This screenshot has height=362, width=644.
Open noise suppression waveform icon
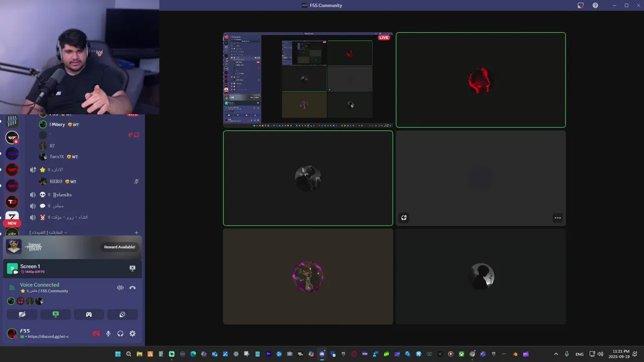[120, 288]
